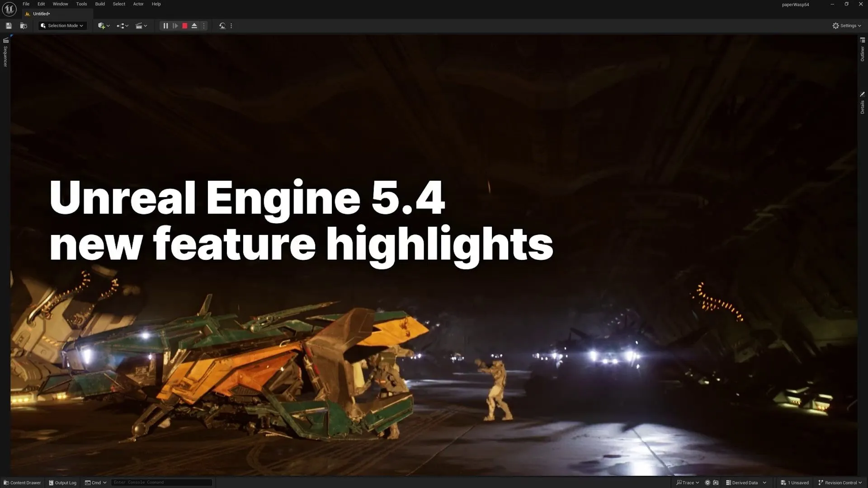Image resolution: width=868 pixels, height=488 pixels.
Task: Expand the Outliner sidebar panel
Action: 862,50
